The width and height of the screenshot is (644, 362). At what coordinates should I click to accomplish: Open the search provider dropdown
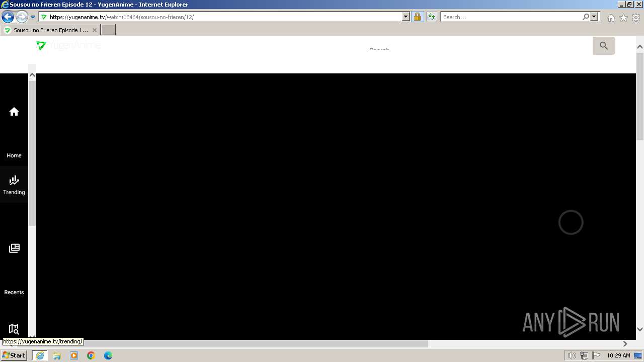pos(594,17)
